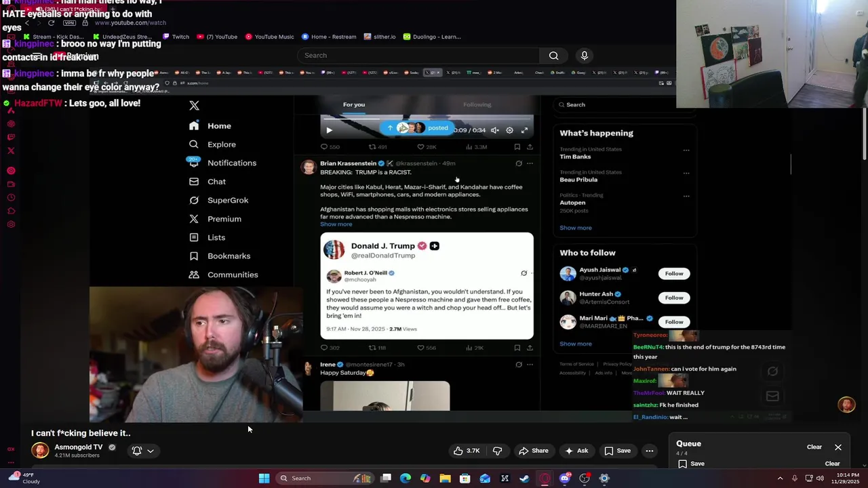This screenshot has height=488, width=868.
Task: Start YouTube voice search with microphone
Action: point(585,56)
